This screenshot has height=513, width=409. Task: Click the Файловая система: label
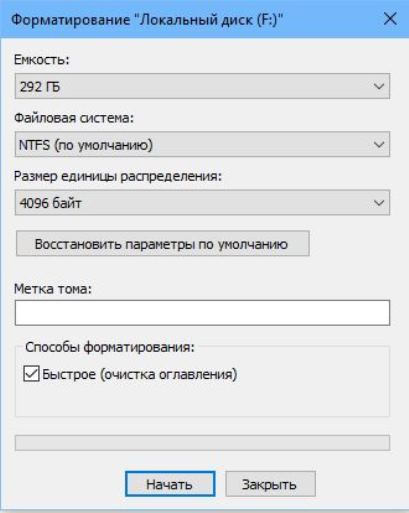[74, 118]
